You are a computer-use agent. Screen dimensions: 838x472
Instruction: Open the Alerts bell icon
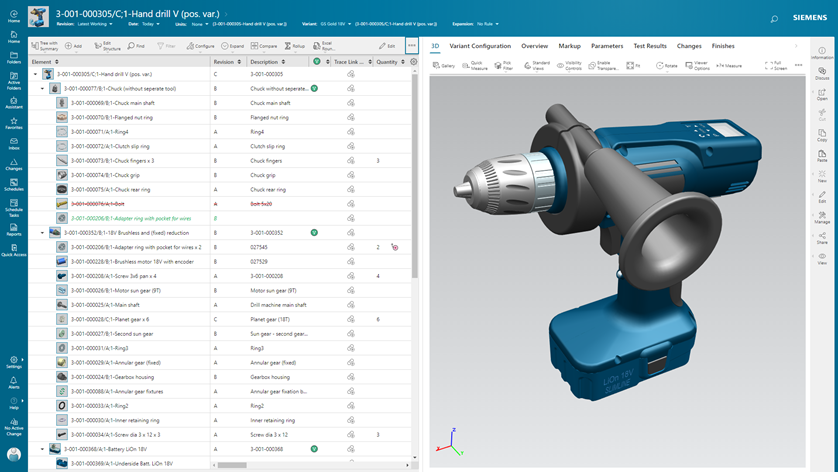point(14,383)
